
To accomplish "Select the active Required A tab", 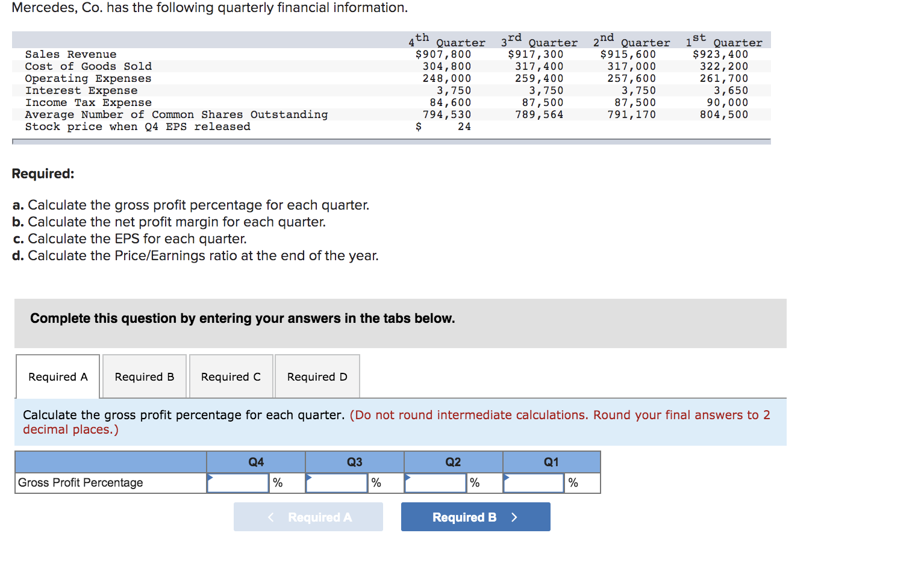I will (x=57, y=376).
